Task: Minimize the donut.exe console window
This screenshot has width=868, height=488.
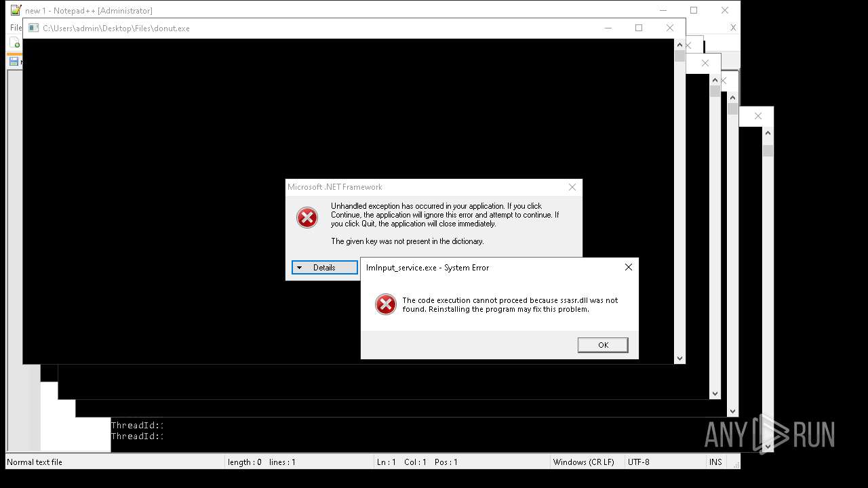Action: (608, 28)
